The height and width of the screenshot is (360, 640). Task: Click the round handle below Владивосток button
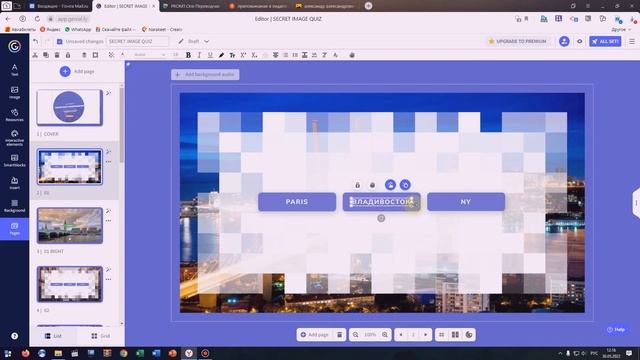(x=381, y=218)
